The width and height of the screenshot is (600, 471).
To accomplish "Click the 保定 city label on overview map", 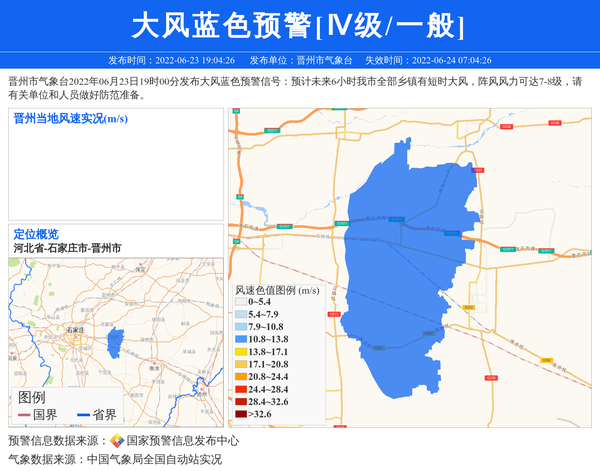I will coord(140,269).
